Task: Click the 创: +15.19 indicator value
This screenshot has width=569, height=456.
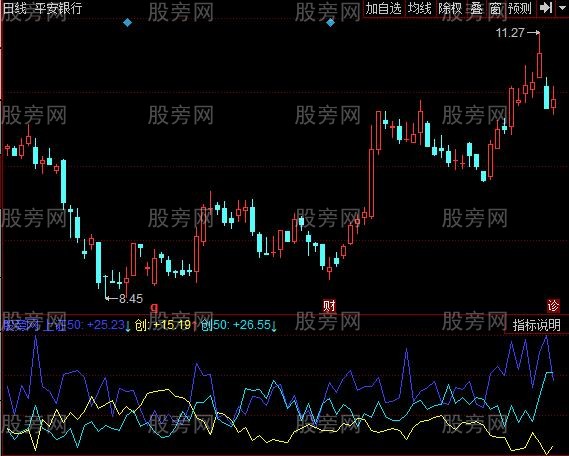Action: (163, 325)
